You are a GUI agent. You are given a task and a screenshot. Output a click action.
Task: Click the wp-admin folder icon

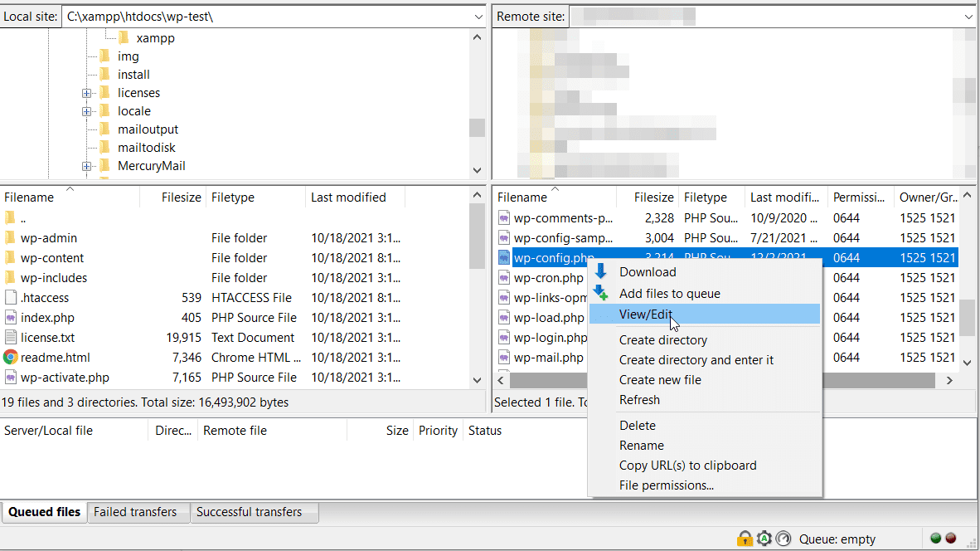click(10, 237)
